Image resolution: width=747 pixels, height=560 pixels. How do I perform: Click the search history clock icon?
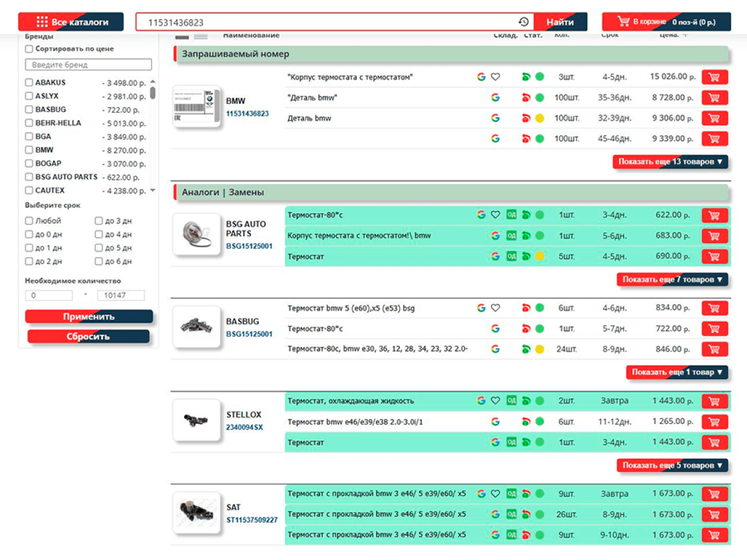(x=523, y=22)
